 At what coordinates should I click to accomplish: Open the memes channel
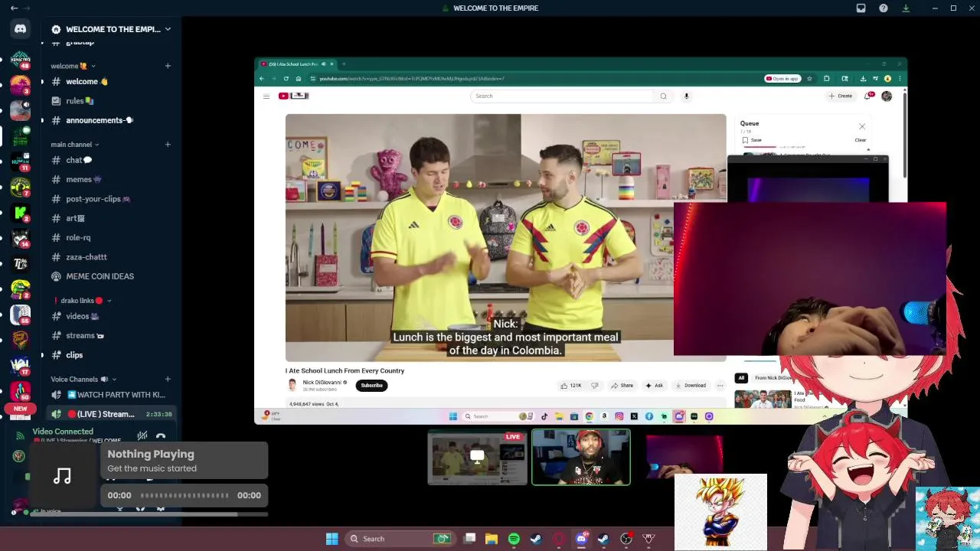pyautogui.click(x=110, y=179)
